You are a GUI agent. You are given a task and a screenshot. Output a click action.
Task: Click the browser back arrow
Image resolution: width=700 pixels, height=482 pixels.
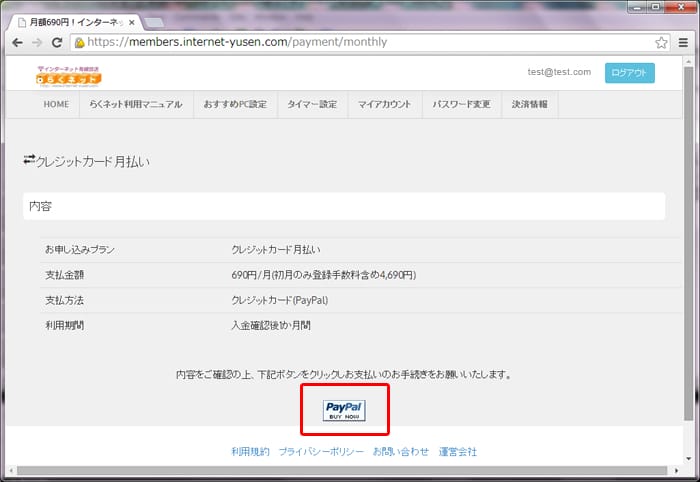click(17, 43)
